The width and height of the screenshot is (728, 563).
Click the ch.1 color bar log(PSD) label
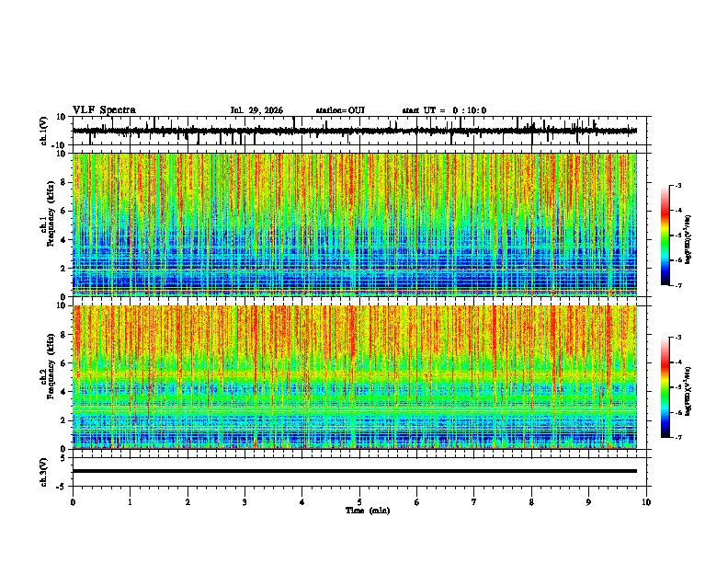[x=688, y=240]
